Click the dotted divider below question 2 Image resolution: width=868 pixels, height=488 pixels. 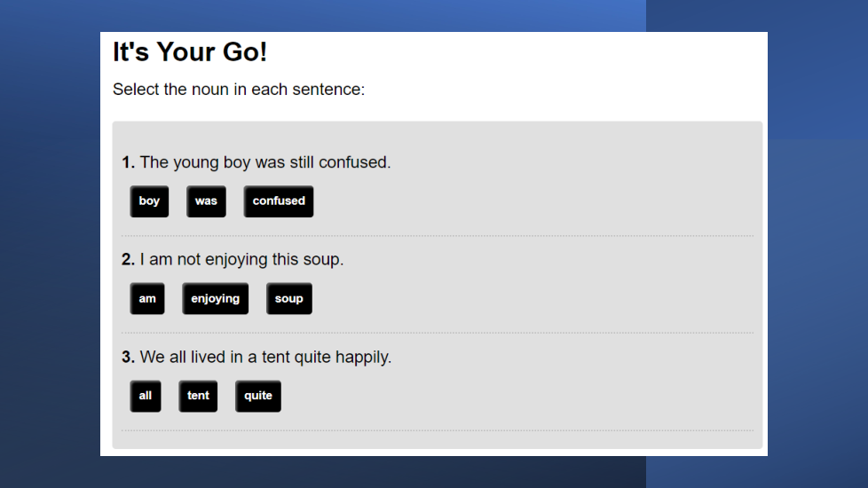pyautogui.click(x=438, y=334)
